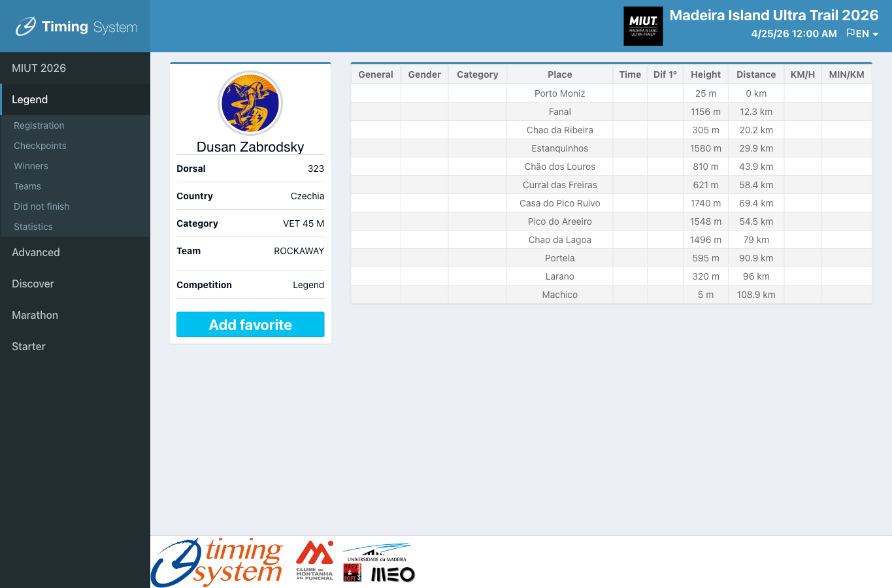Open the Registration sidebar link
Image resolution: width=892 pixels, height=588 pixels.
click(x=39, y=125)
